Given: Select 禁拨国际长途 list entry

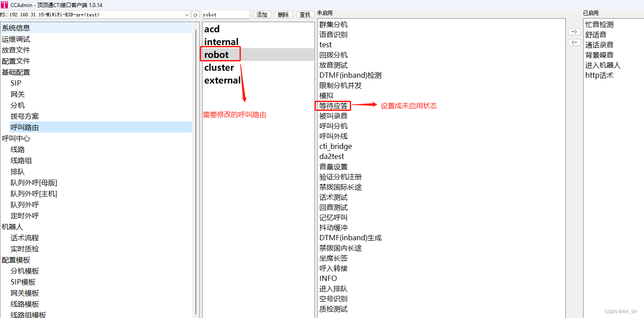Looking at the screenshot, I should point(341,187).
